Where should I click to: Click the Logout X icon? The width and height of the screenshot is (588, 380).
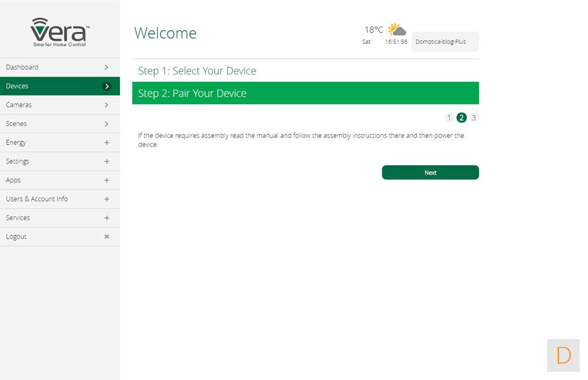107,237
